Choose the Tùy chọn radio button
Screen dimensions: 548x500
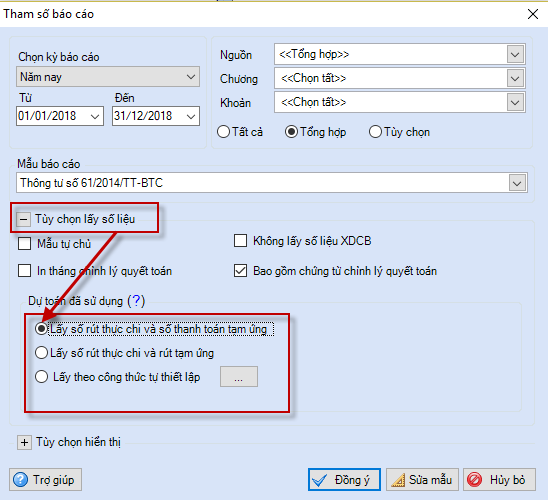click(x=375, y=132)
